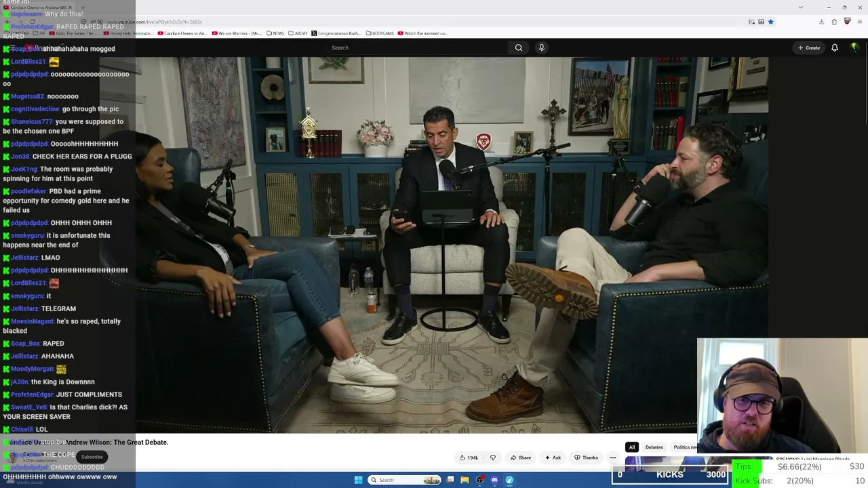Click chat username SweatE_Yeti
The width and height of the screenshot is (868, 488).
(29, 407)
